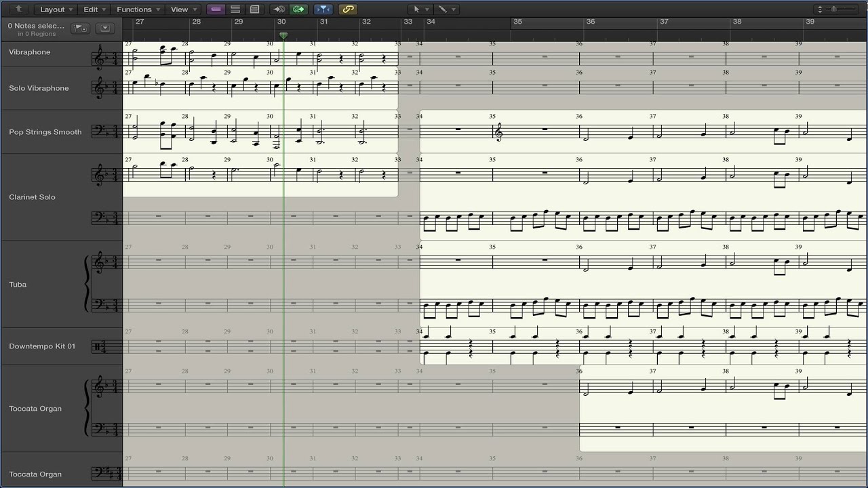Toggle the blue Catch playhead button
The height and width of the screenshot is (488, 868).
[323, 9]
